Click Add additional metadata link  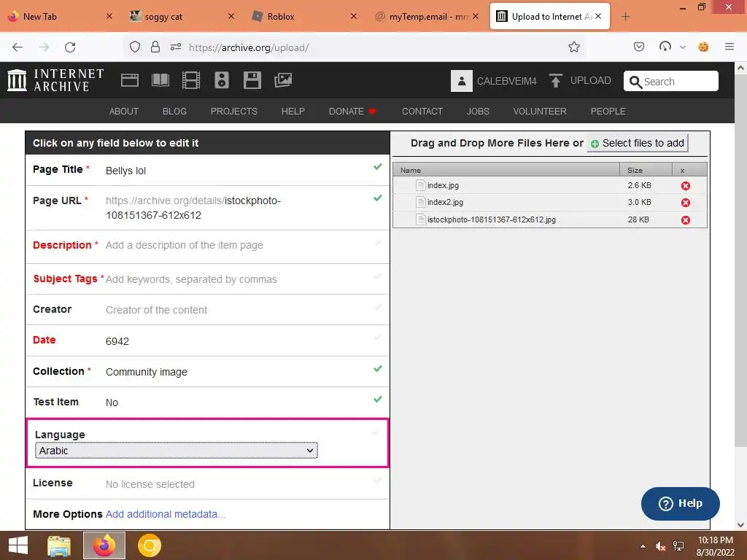[166, 514]
